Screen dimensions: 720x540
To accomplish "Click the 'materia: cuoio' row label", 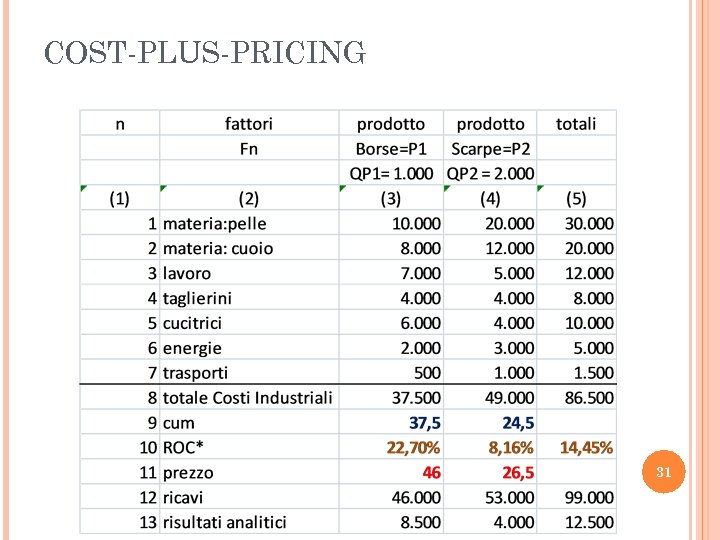I will pyautogui.click(x=218, y=248).
